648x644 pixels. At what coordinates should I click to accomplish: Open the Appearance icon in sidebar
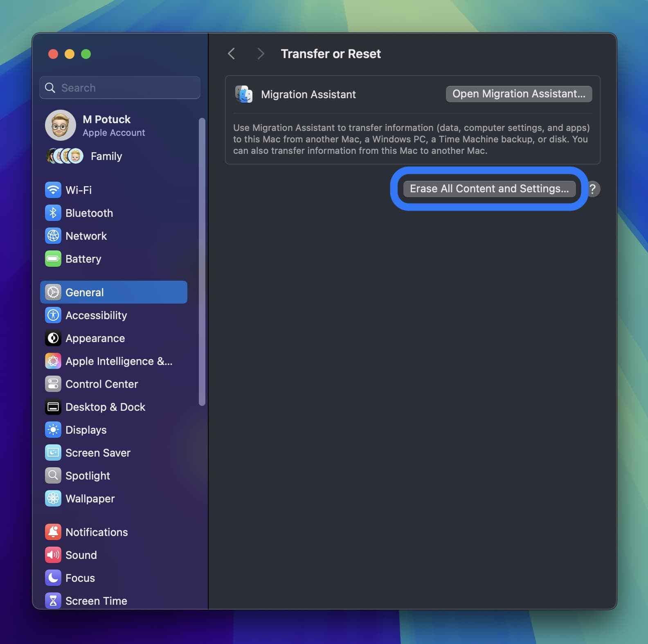[53, 338]
